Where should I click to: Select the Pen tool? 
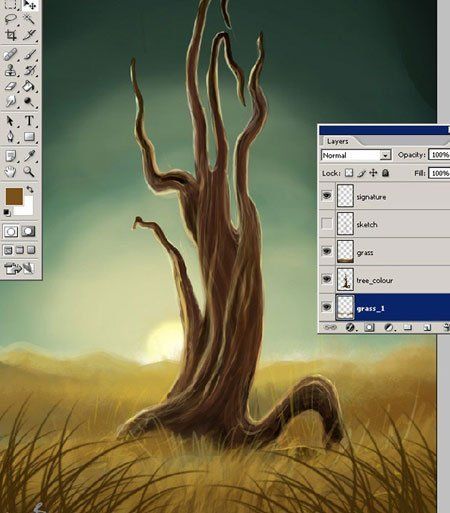[11, 137]
